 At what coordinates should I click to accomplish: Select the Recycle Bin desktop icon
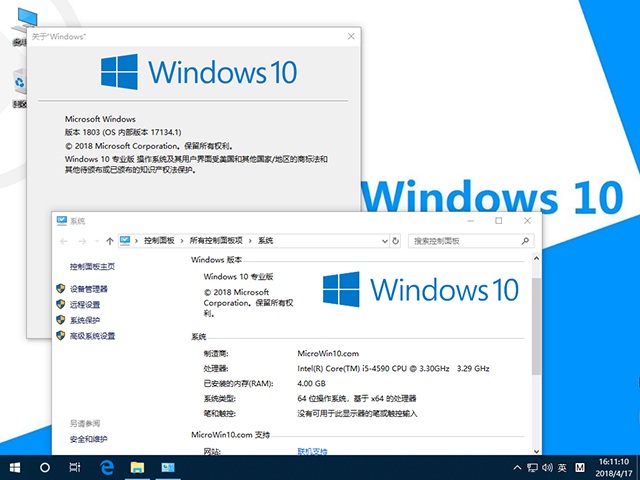[x=20, y=88]
